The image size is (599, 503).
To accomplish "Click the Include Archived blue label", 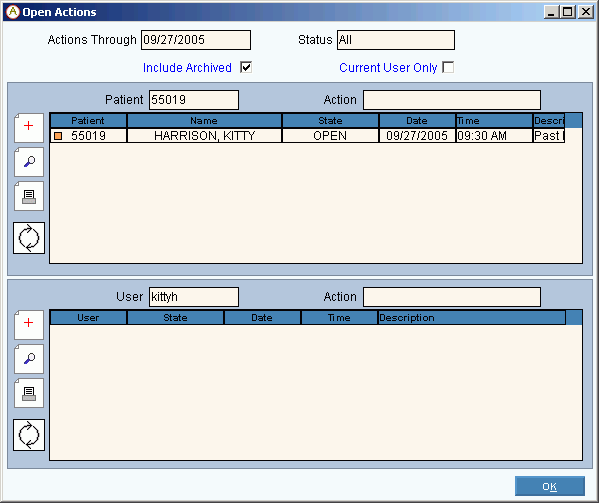I will (187, 68).
